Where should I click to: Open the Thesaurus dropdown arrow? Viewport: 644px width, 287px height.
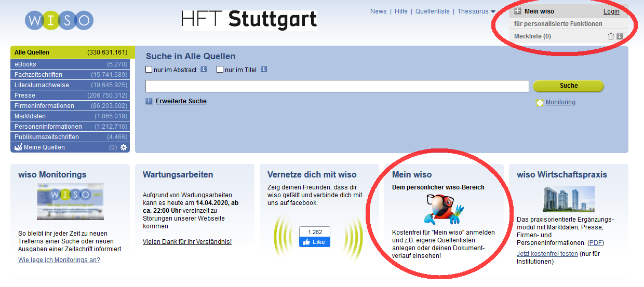493,11
